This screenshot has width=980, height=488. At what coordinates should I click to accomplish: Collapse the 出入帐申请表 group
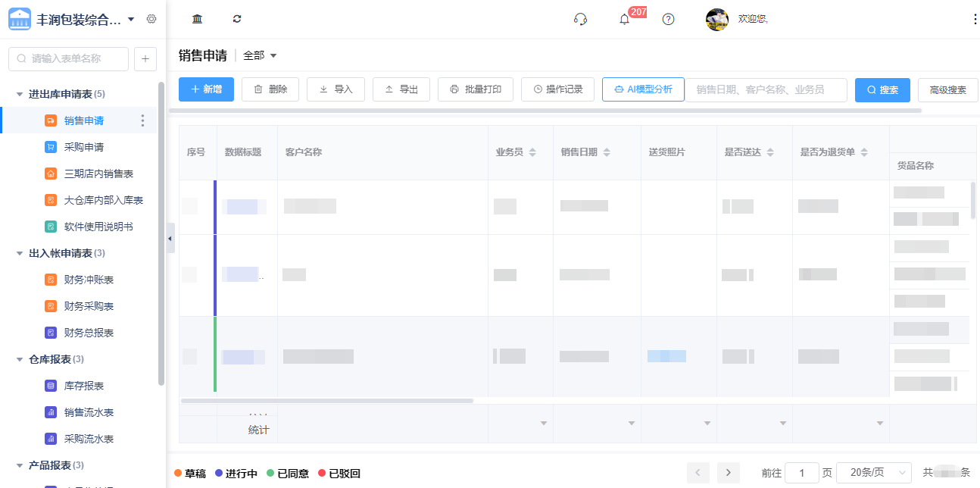(x=19, y=253)
